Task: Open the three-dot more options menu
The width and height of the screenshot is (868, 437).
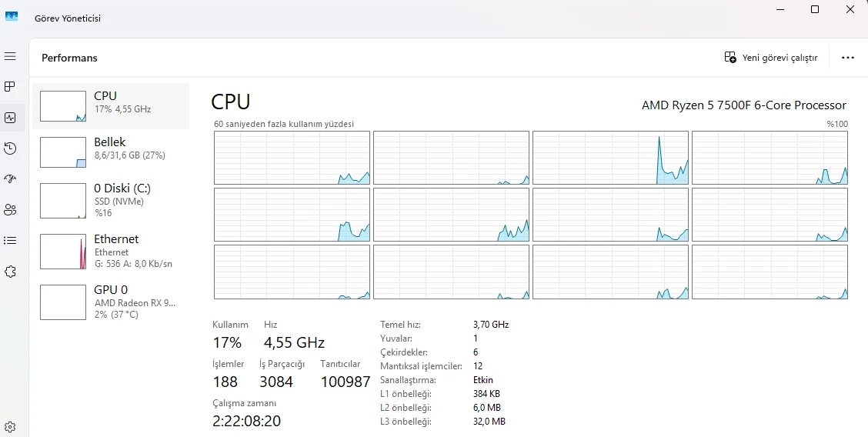Action: 848,58
